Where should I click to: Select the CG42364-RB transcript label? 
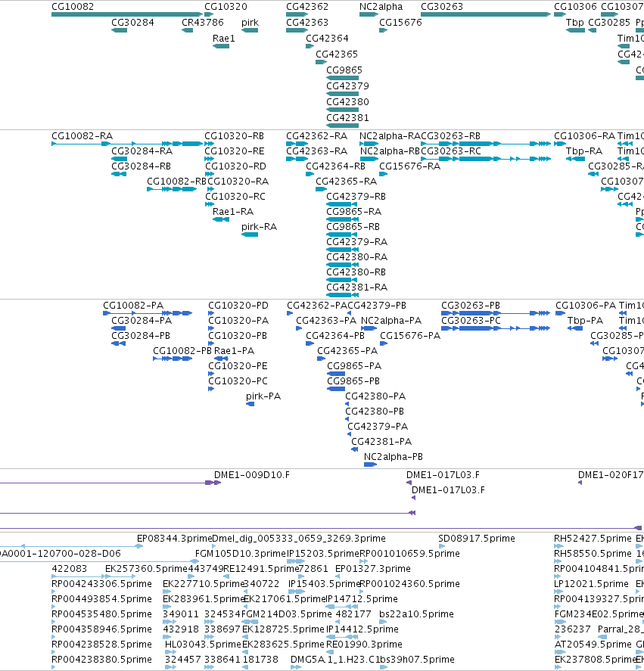(335, 166)
